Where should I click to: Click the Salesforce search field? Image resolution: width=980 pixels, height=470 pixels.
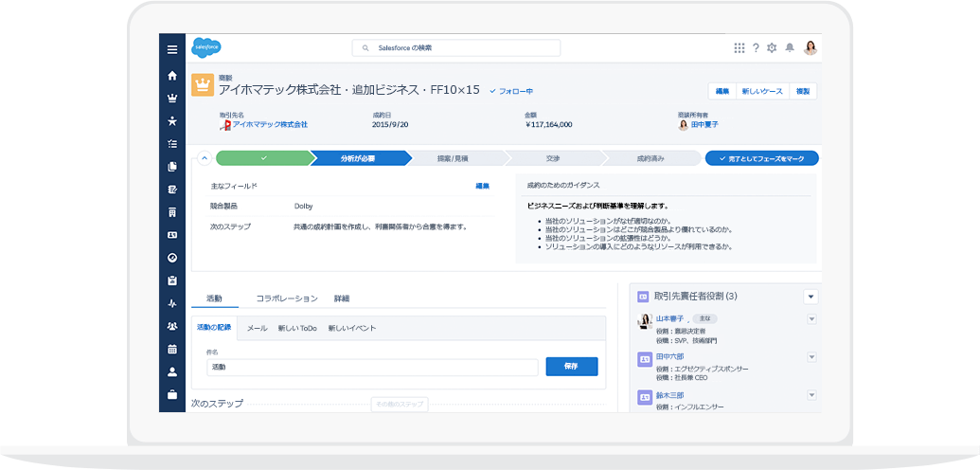point(456,48)
